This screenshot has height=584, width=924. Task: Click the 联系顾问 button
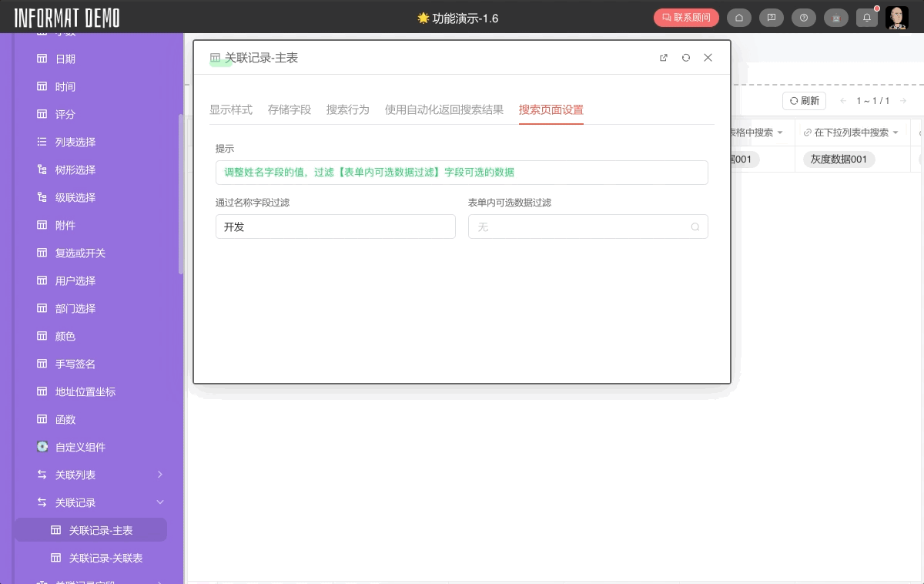pyautogui.click(x=685, y=17)
